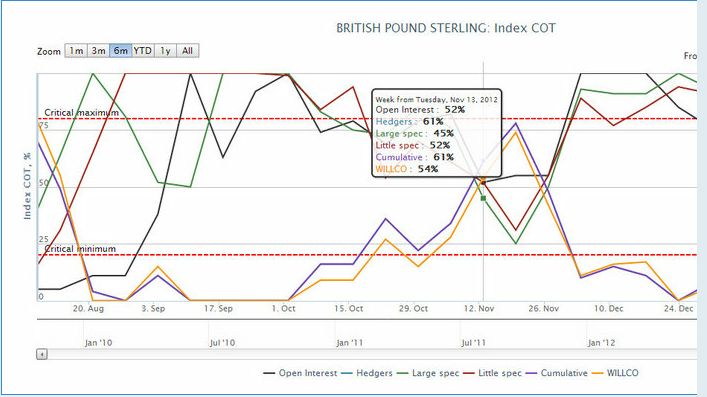Show All data with zoom button
The image size is (707, 397).
pos(188,51)
